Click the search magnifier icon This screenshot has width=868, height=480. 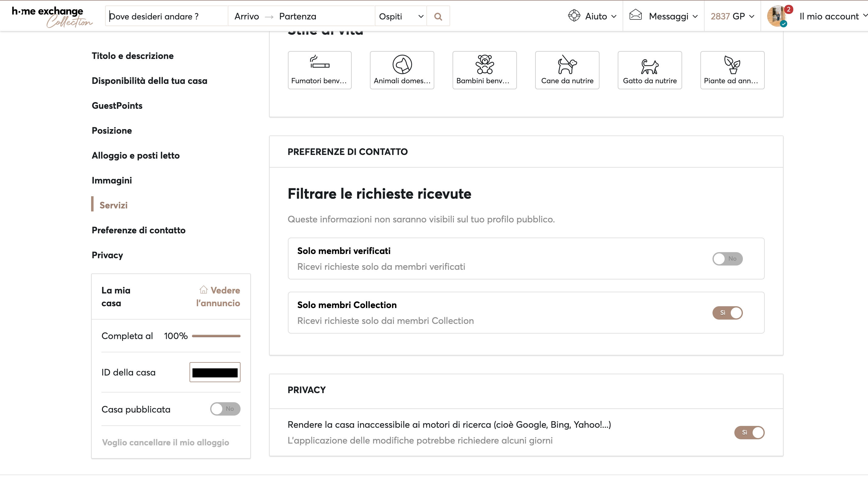(x=438, y=16)
